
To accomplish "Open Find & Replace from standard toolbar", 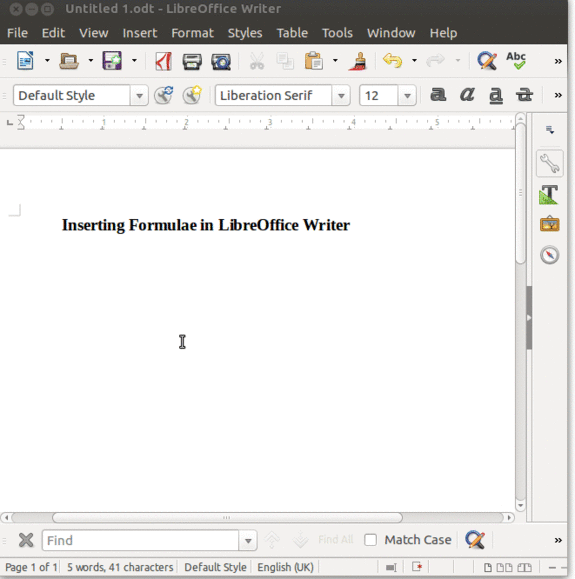I will (487, 61).
